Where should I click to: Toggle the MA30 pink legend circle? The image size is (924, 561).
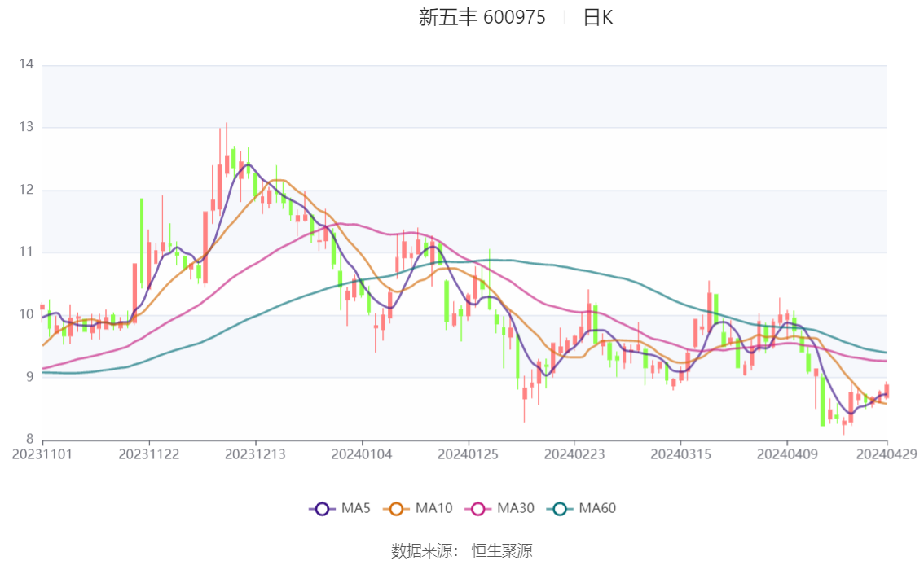tap(478, 509)
